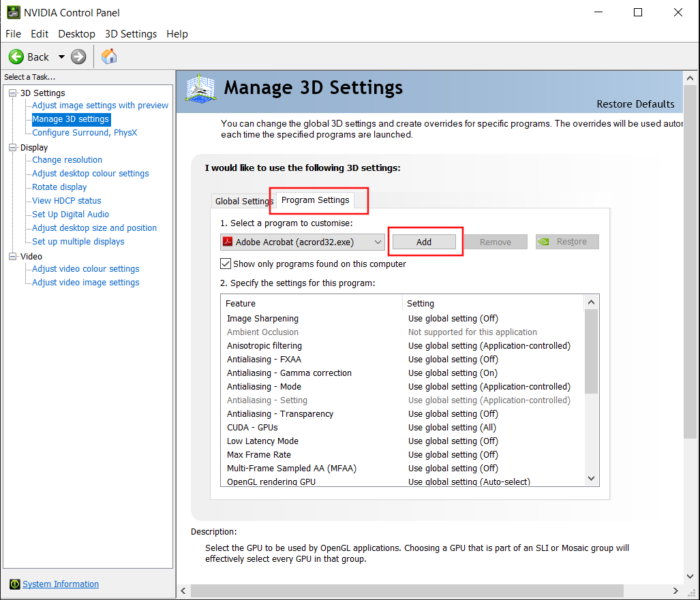Screen dimensions: 700x600
Task: Collapse the Video tree node
Action: [12, 256]
